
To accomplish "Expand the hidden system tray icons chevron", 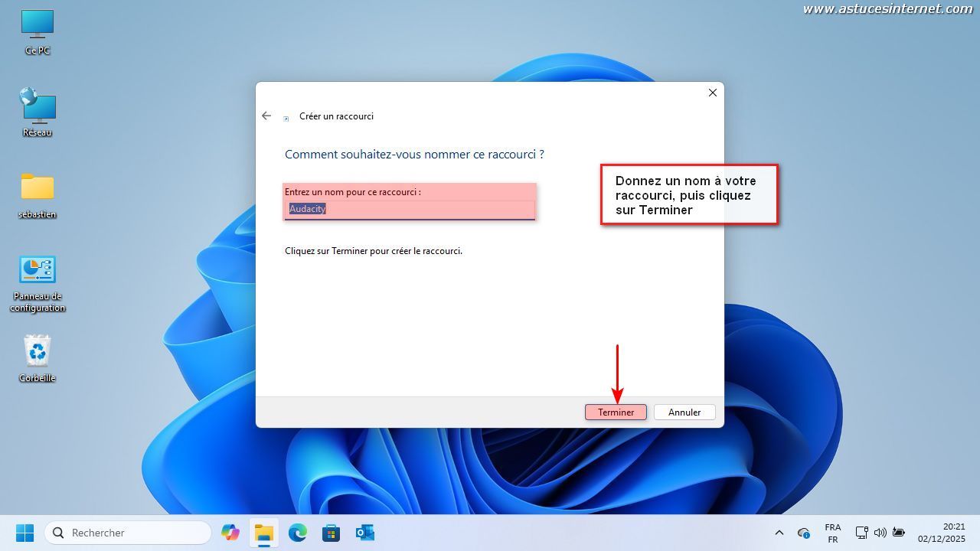I will pyautogui.click(x=779, y=533).
